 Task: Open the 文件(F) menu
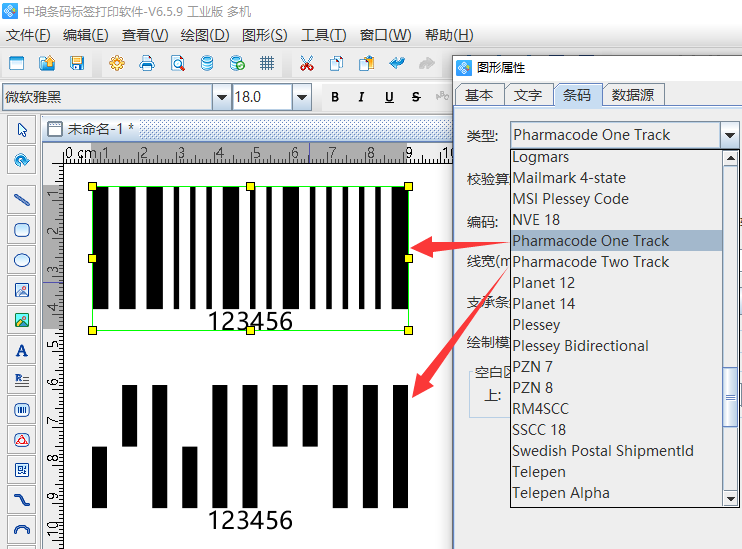[28, 35]
